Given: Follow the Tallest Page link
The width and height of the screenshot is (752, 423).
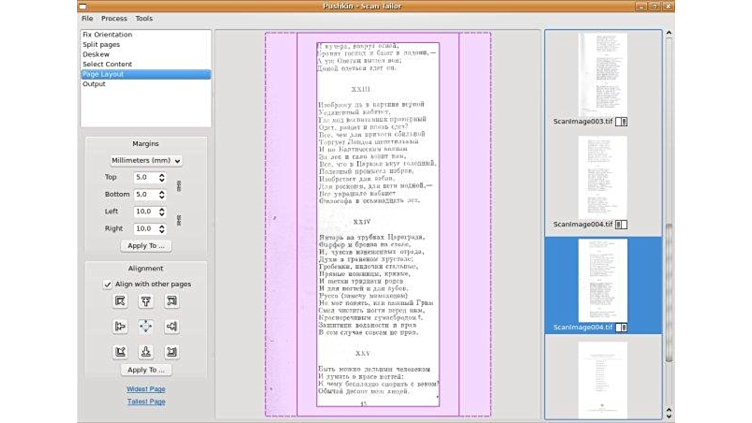Looking at the screenshot, I should click(146, 401).
